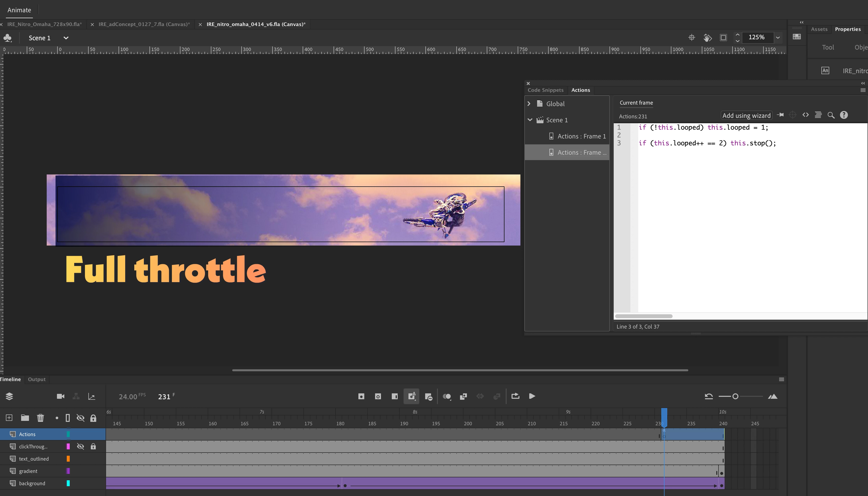This screenshot has width=868, height=496.
Task: Click the timeline zoom slider handle
Action: click(x=735, y=396)
